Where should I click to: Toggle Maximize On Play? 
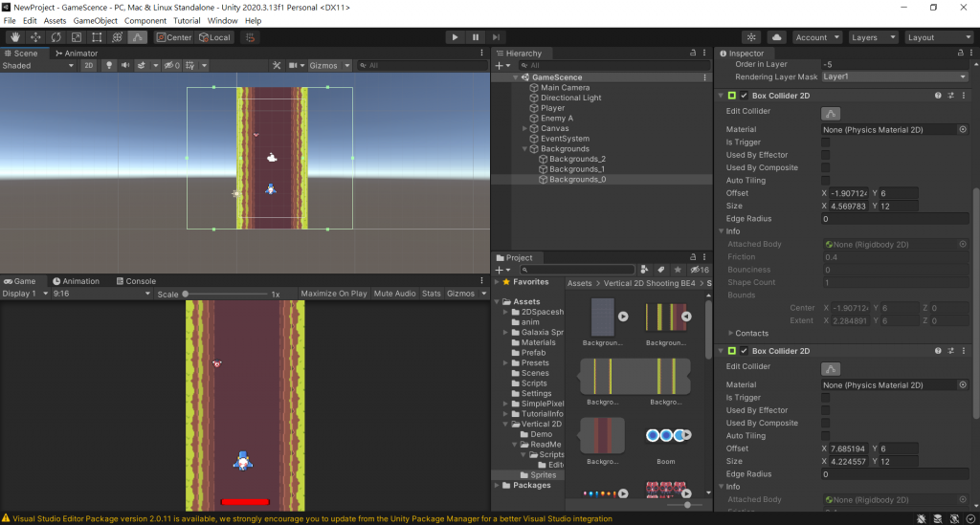pos(334,294)
